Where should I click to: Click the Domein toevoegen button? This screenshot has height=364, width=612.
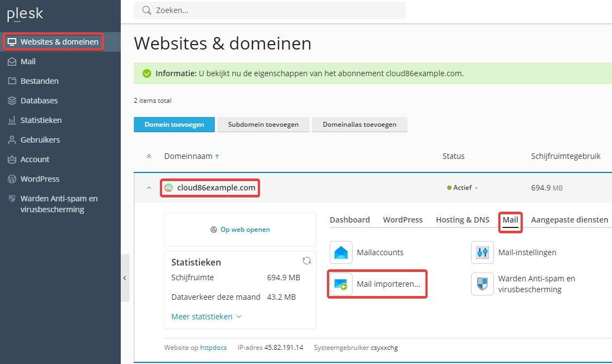tap(174, 125)
